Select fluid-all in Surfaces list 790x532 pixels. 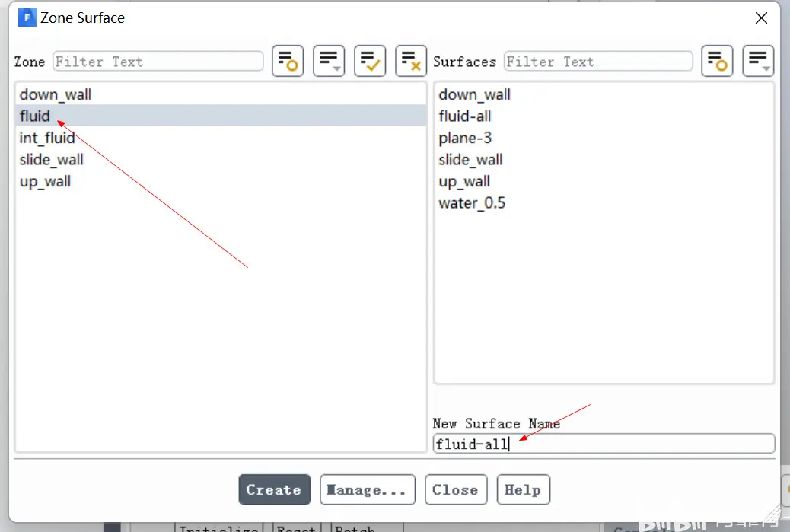click(604, 116)
